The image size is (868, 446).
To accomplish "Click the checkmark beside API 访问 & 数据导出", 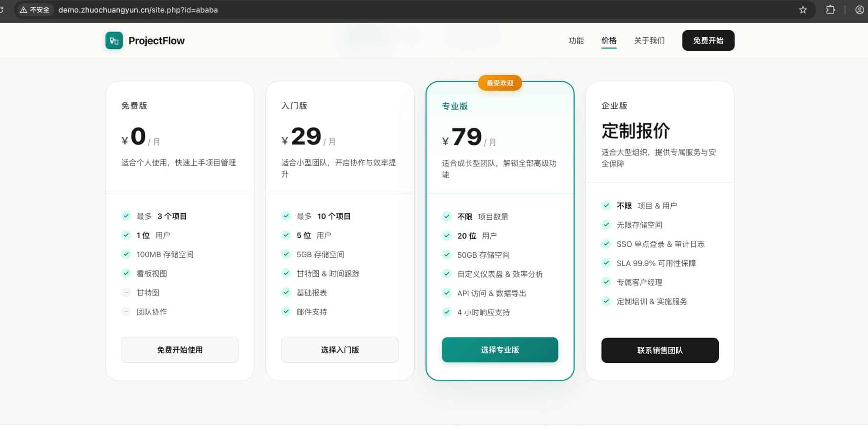I will (x=447, y=293).
